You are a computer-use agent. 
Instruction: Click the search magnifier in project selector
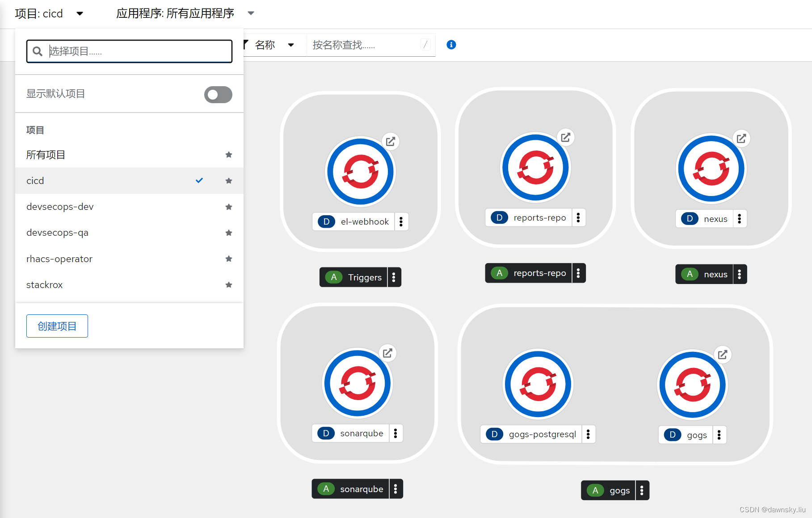pos(38,51)
